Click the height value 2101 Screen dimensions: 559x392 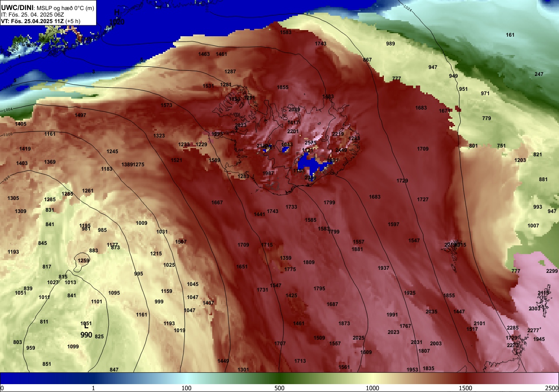coord(480,323)
